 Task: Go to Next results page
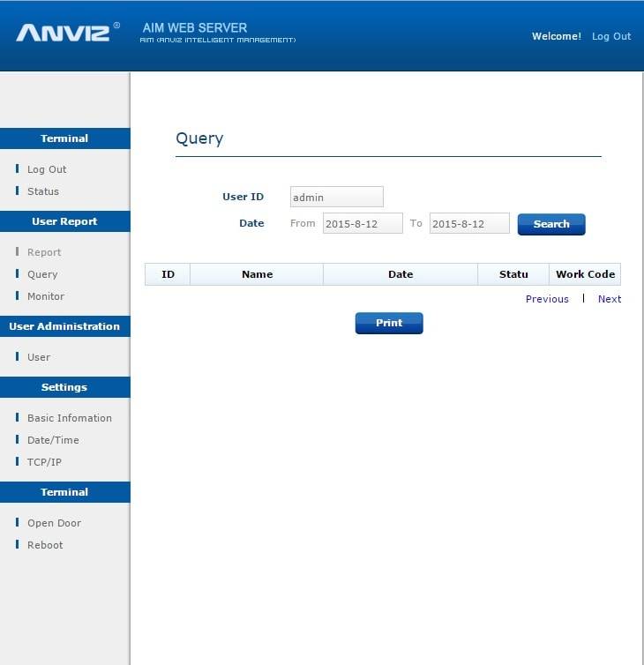[610, 299]
